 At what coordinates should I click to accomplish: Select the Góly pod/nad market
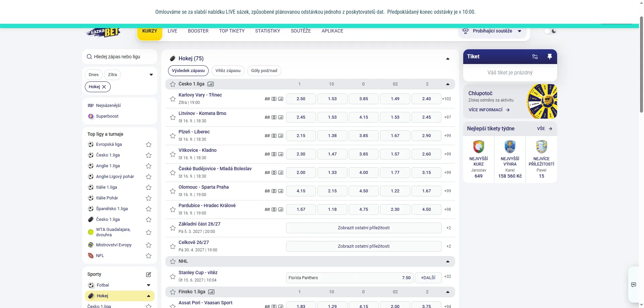264,71
